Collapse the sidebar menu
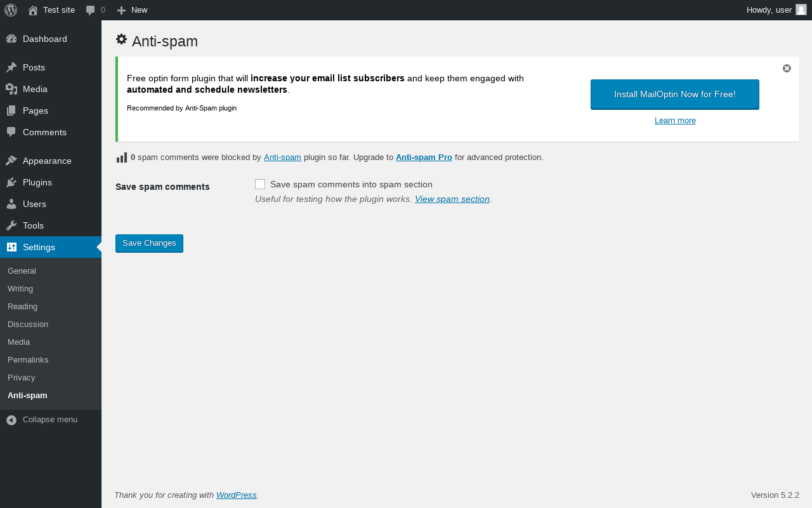Image resolution: width=812 pixels, height=508 pixels. coord(42,420)
